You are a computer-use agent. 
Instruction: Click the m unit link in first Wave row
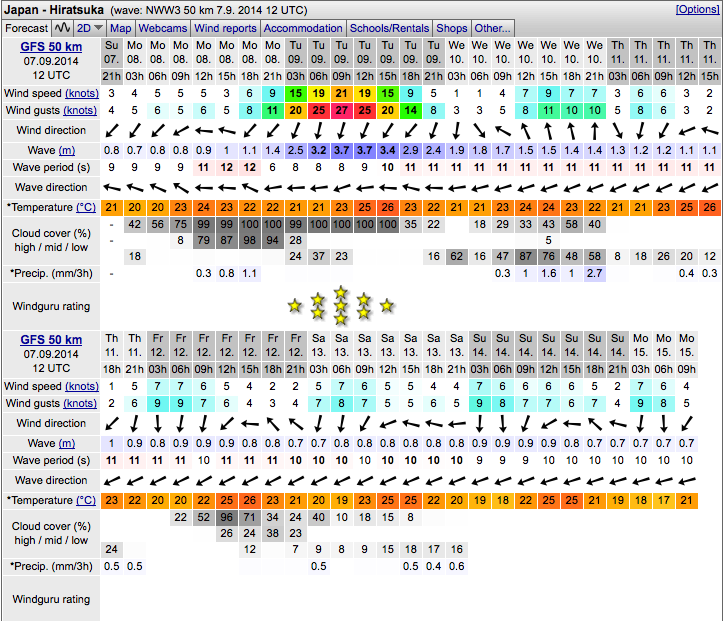tap(65, 150)
